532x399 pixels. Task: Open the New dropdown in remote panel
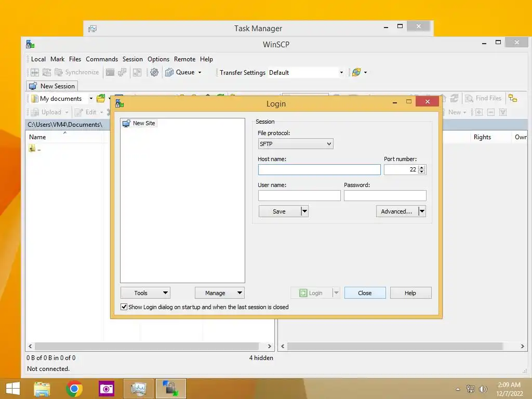tap(457, 112)
